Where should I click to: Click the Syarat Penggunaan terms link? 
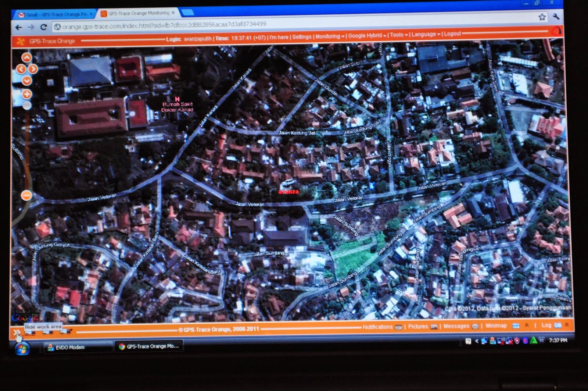[x=547, y=308]
